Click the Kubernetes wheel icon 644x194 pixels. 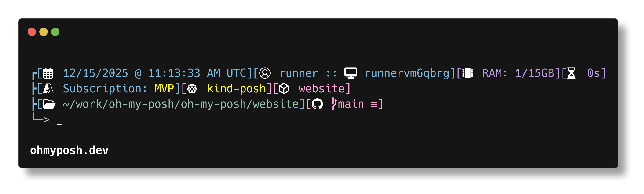192,89
